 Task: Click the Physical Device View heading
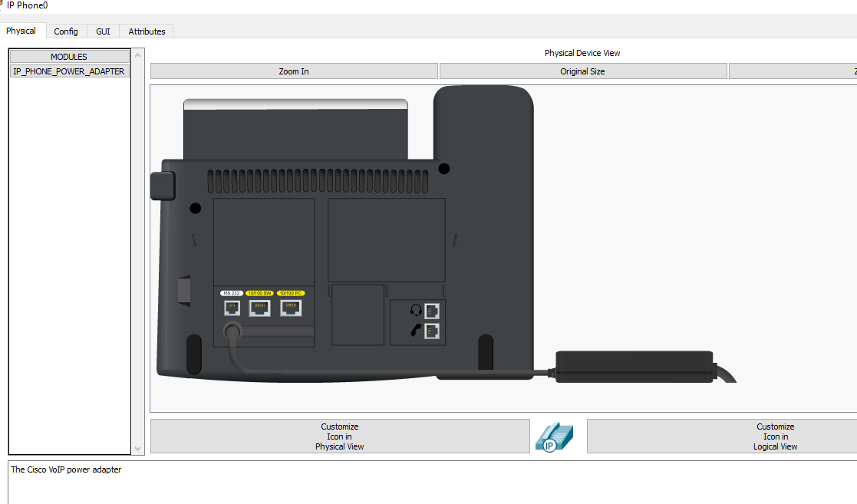tap(582, 53)
